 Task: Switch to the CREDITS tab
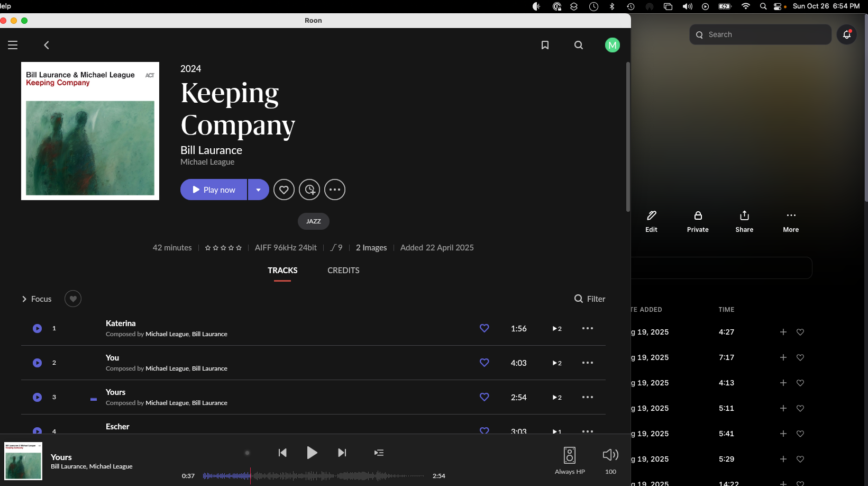pos(343,271)
